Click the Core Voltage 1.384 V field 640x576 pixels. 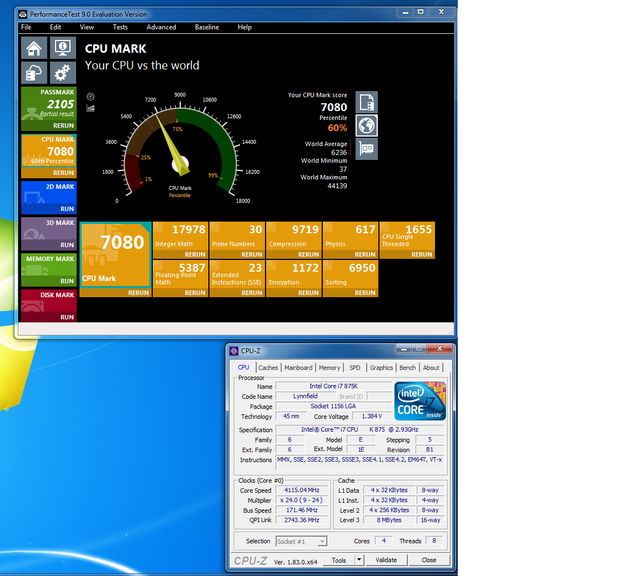372,416
